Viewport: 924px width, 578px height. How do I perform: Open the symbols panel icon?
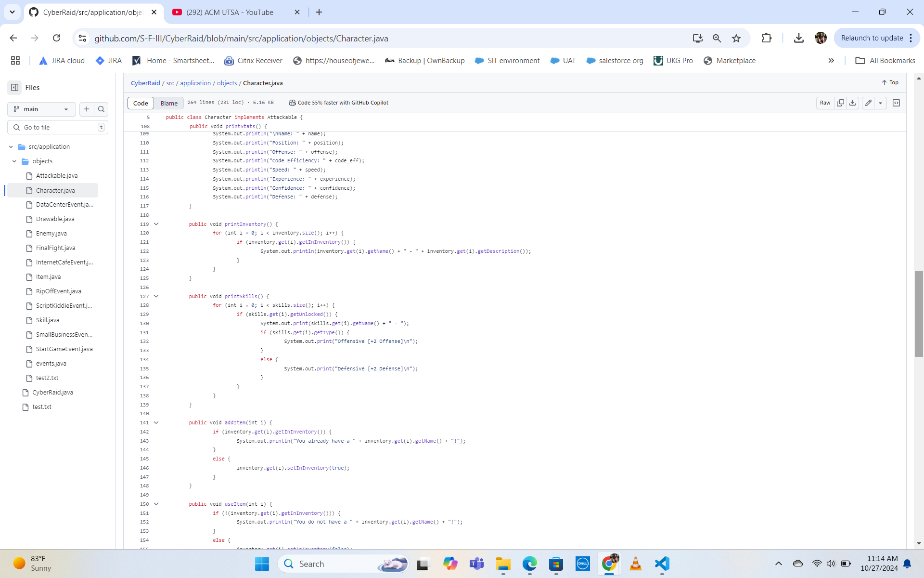click(896, 103)
